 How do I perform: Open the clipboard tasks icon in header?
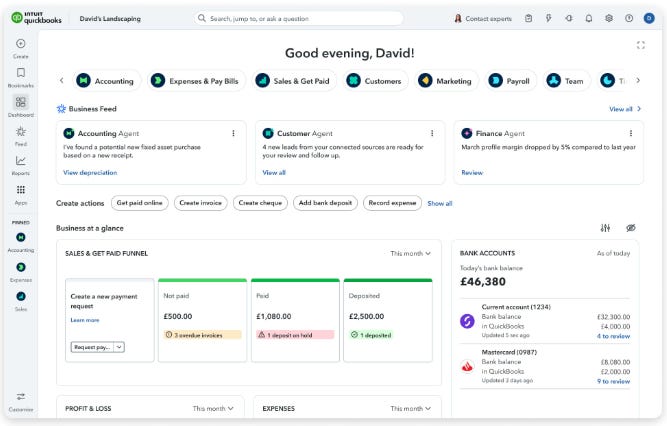pos(528,18)
